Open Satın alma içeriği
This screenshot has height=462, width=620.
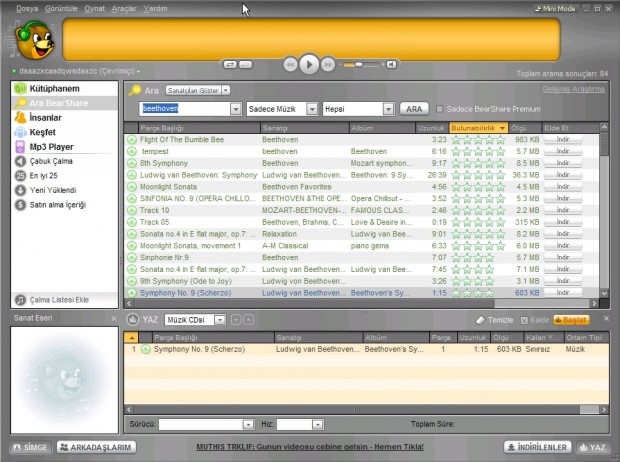point(64,205)
